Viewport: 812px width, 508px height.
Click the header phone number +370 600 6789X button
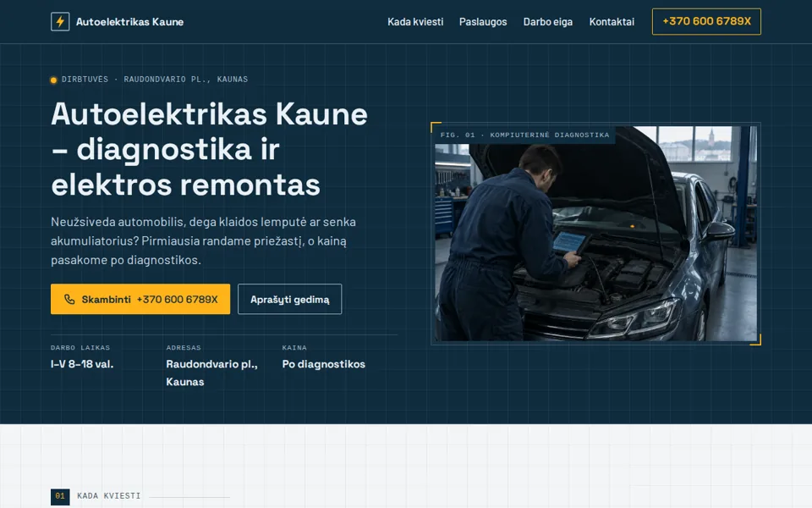pyautogui.click(x=706, y=21)
